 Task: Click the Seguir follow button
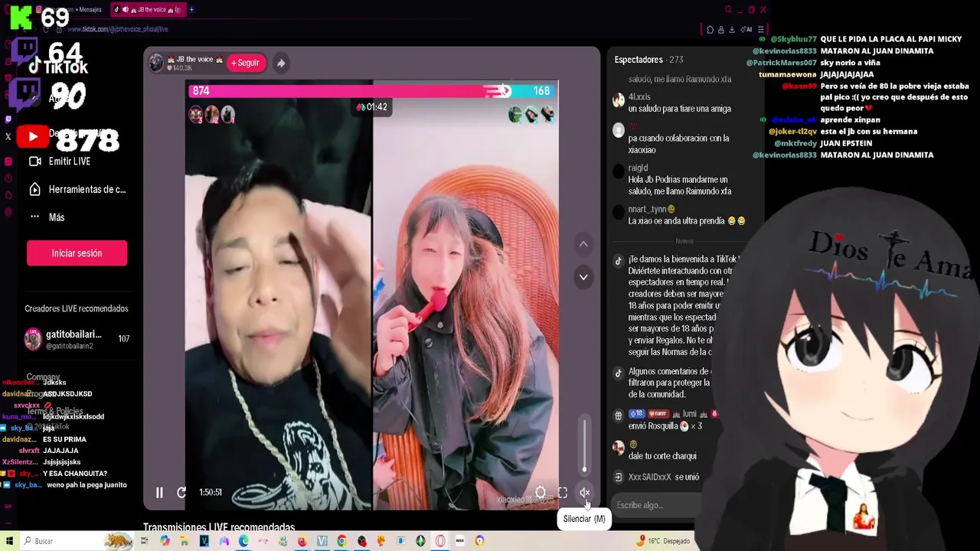[246, 63]
